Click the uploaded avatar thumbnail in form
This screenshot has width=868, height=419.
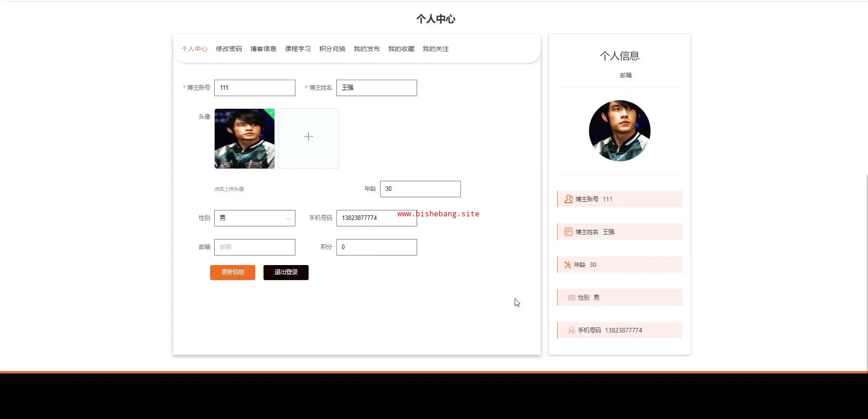[x=244, y=138]
